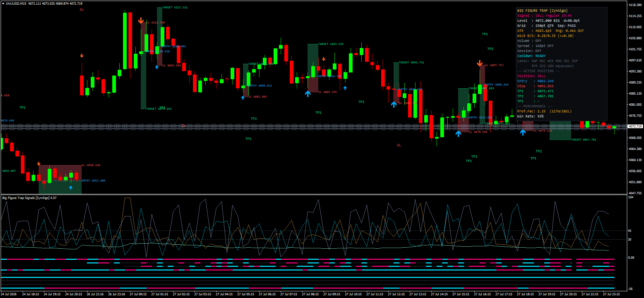Image resolution: width=644 pixels, height=298 pixels.
Task: Click the 27 Jul 12:15 time axis label
Action: coord(396,294)
